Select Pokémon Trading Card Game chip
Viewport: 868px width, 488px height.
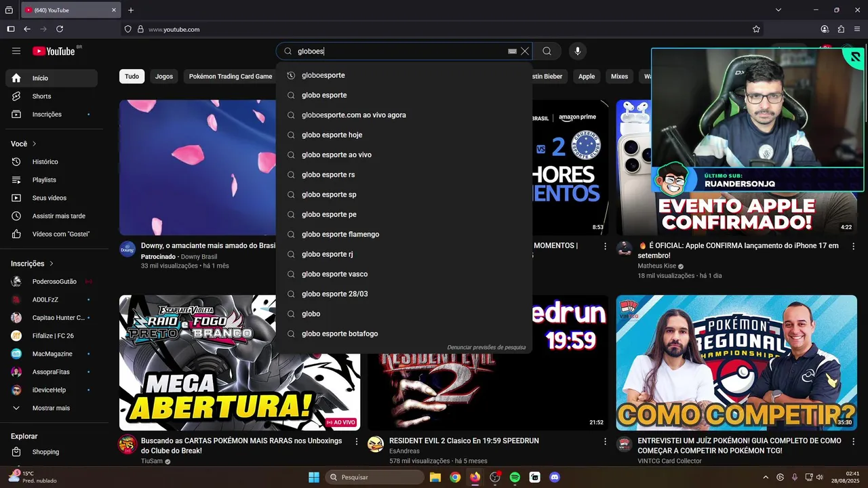pyautogui.click(x=231, y=77)
